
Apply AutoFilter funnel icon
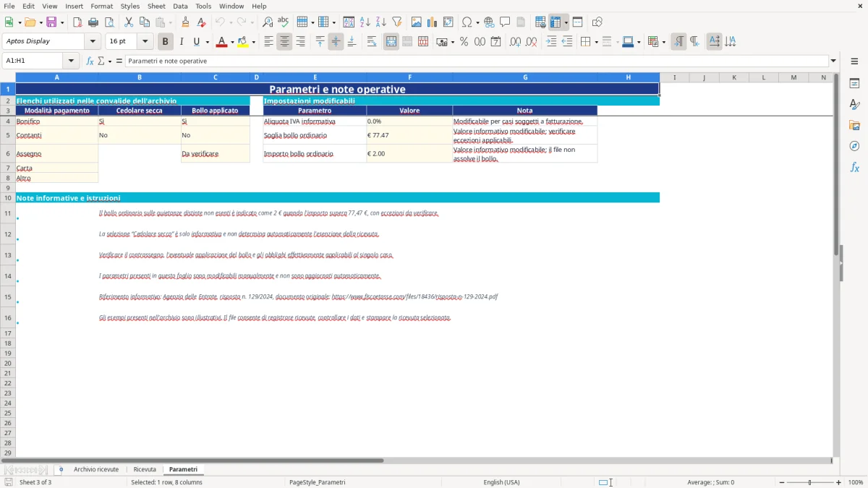click(396, 22)
